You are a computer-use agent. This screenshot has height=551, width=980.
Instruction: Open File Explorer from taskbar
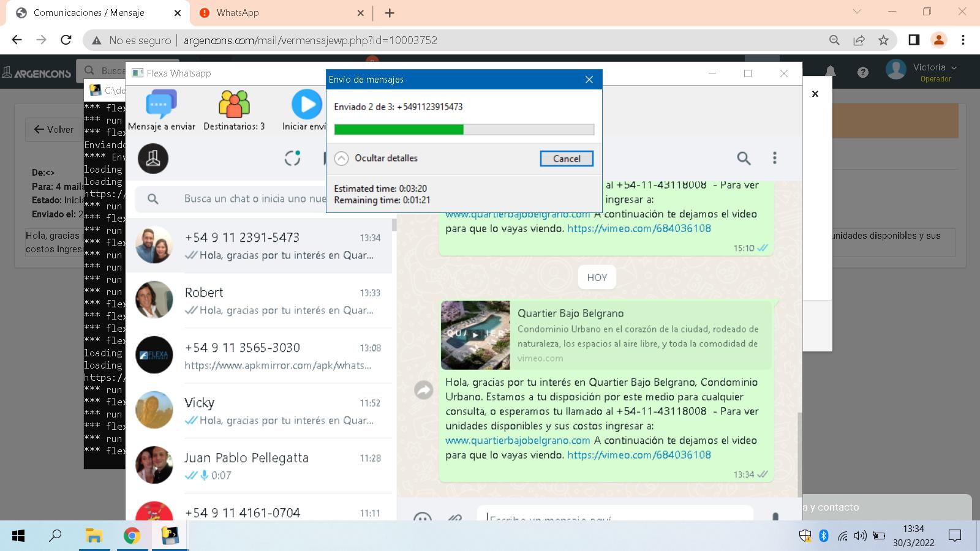[93, 536]
